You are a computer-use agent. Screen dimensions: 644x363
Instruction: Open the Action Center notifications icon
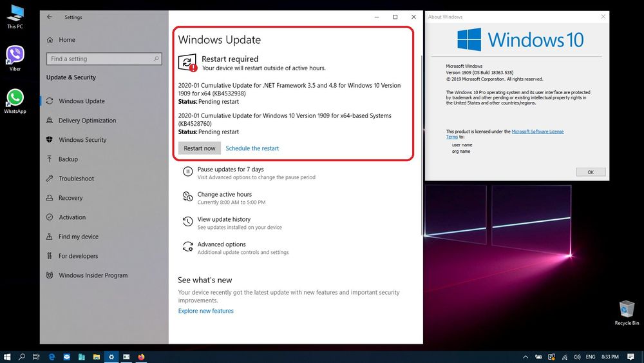coord(630,357)
